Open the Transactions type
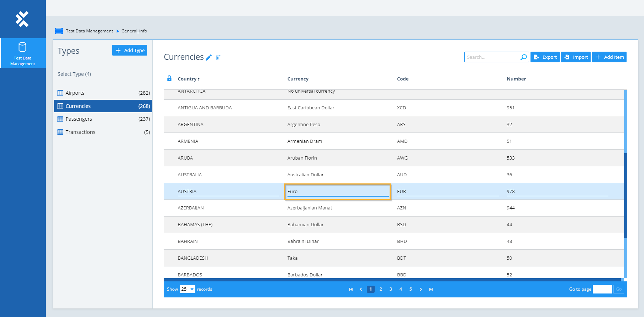Viewport: 644px width, 317px height. click(x=80, y=132)
